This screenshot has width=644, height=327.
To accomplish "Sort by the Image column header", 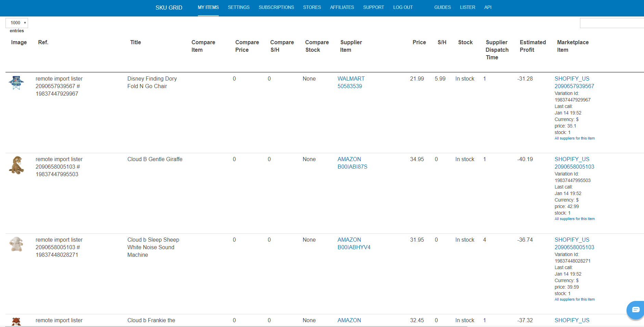I will [19, 42].
